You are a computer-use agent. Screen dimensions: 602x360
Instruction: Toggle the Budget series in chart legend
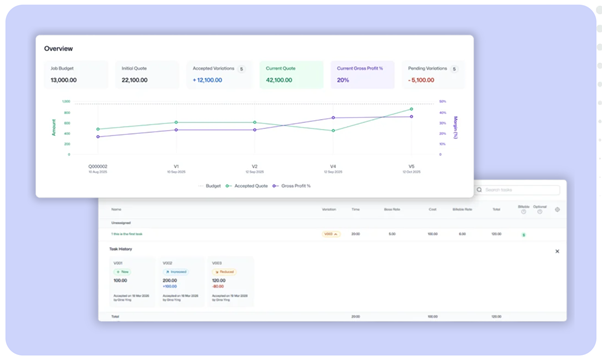pyautogui.click(x=210, y=186)
